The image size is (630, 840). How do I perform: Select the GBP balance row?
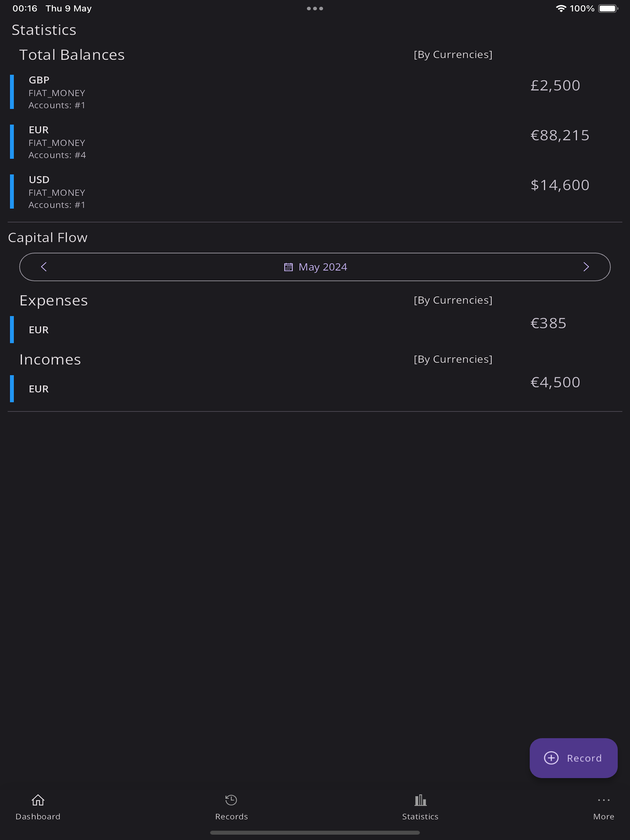tap(315, 92)
